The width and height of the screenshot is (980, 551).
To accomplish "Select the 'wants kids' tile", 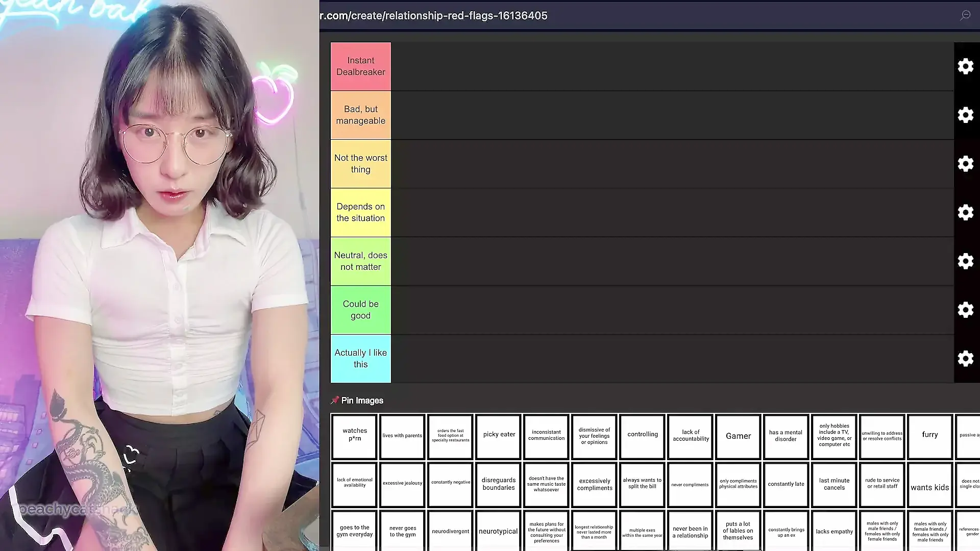I will [x=929, y=485].
